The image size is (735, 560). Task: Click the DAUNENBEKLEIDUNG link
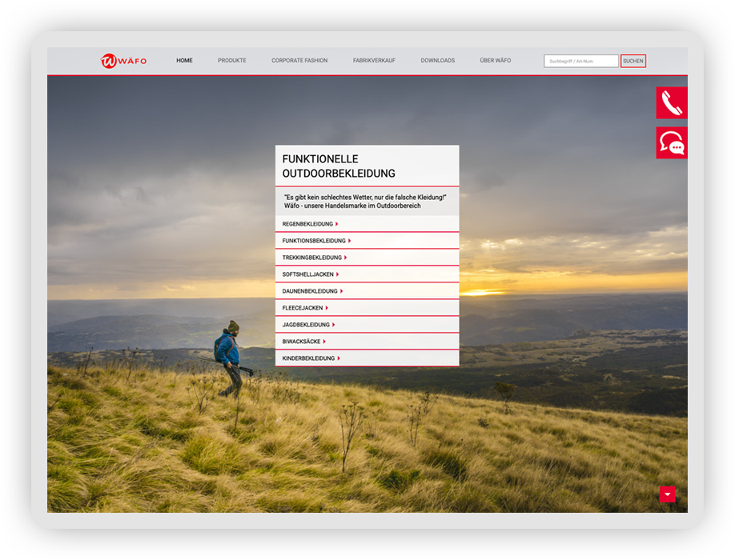pos(311,291)
